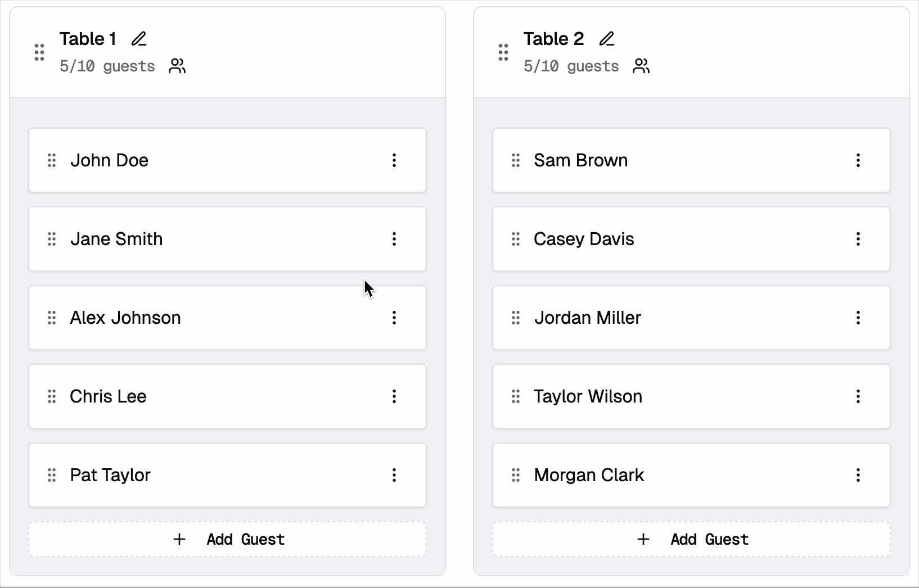919x588 pixels.
Task: Open the options menu for Jordan Miller
Action: [x=858, y=318]
